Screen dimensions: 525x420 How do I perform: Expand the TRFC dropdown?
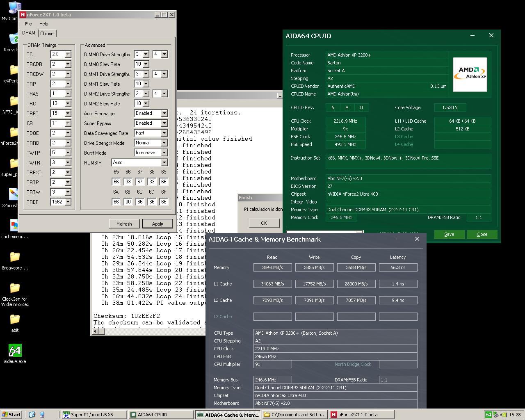click(x=68, y=113)
